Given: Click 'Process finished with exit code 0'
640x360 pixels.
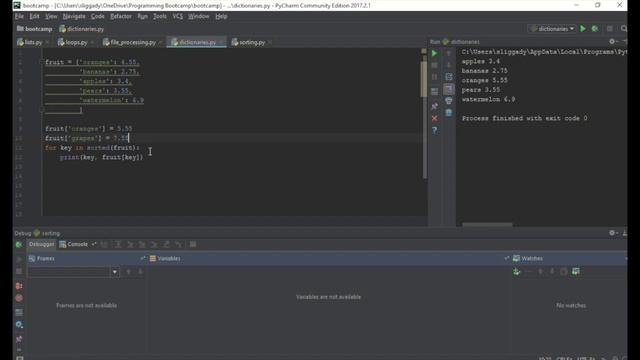Looking at the screenshot, I should pyautogui.click(x=524, y=118).
